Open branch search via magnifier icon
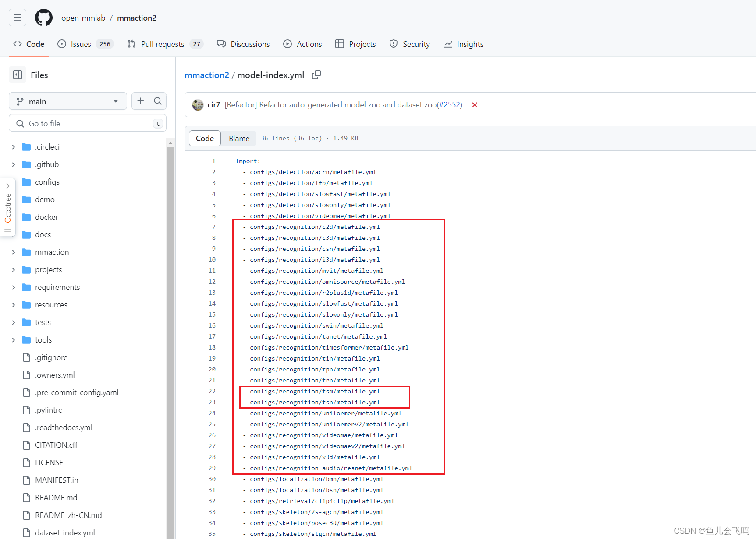The height and width of the screenshot is (539, 756). tap(157, 101)
